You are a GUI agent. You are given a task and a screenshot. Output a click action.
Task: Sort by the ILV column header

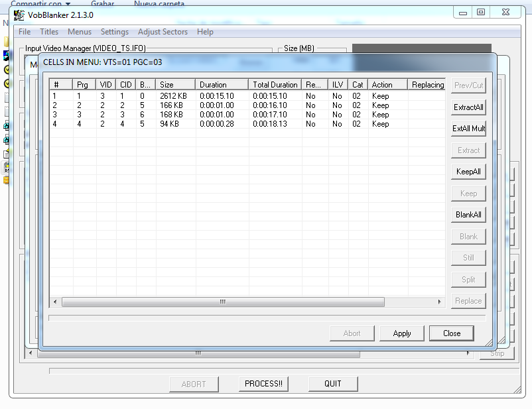coord(338,85)
